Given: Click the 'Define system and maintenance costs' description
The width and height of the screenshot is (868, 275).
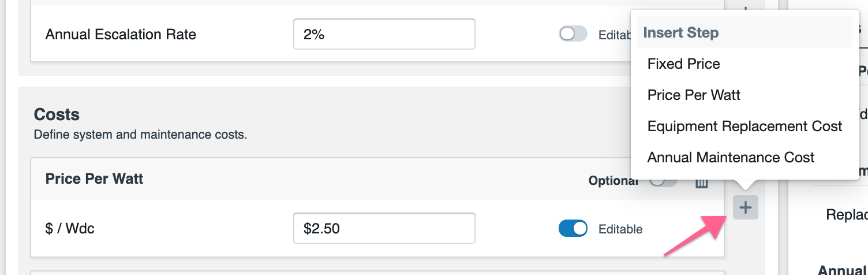Looking at the screenshot, I should click(x=140, y=135).
